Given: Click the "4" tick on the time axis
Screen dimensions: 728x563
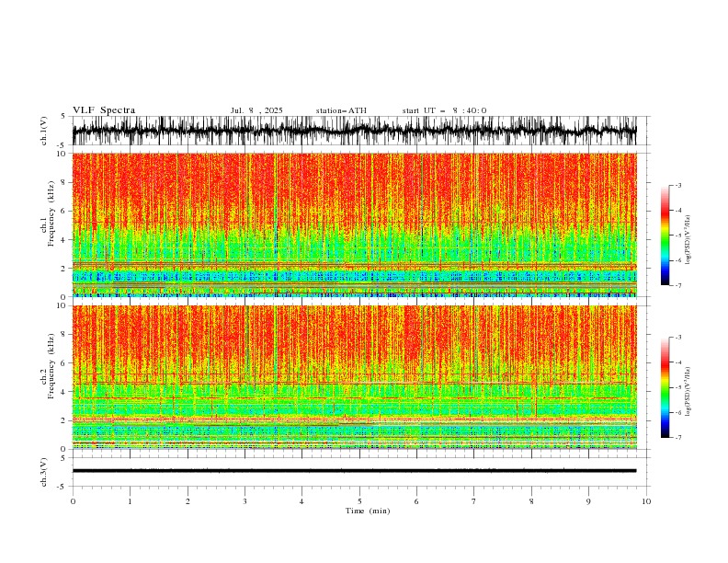Looking at the screenshot, I should 302,501.
